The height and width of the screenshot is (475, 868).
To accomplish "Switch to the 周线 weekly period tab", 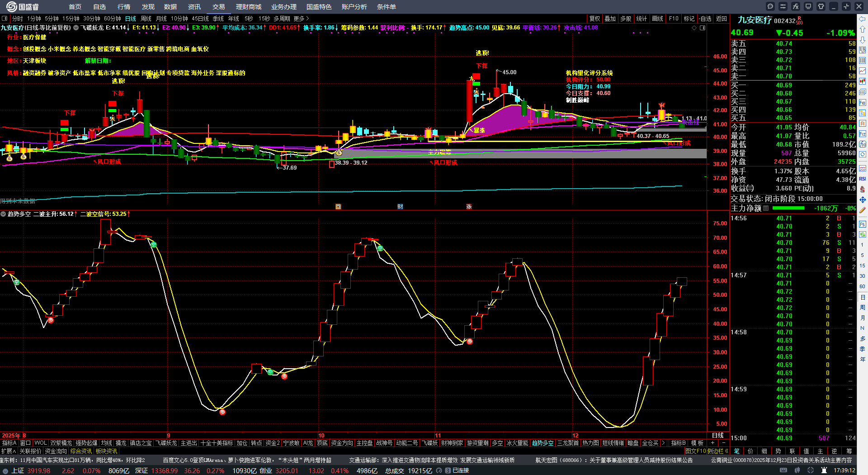I will pos(146,19).
